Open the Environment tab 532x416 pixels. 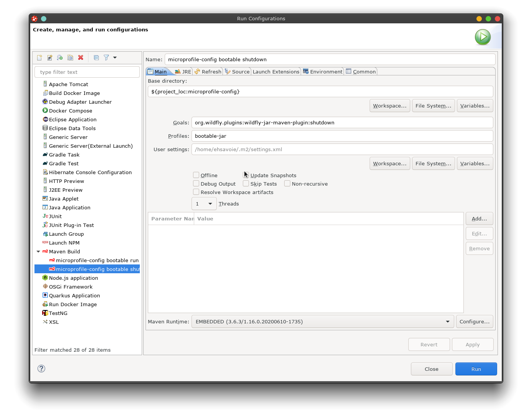click(x=322, y=72)
